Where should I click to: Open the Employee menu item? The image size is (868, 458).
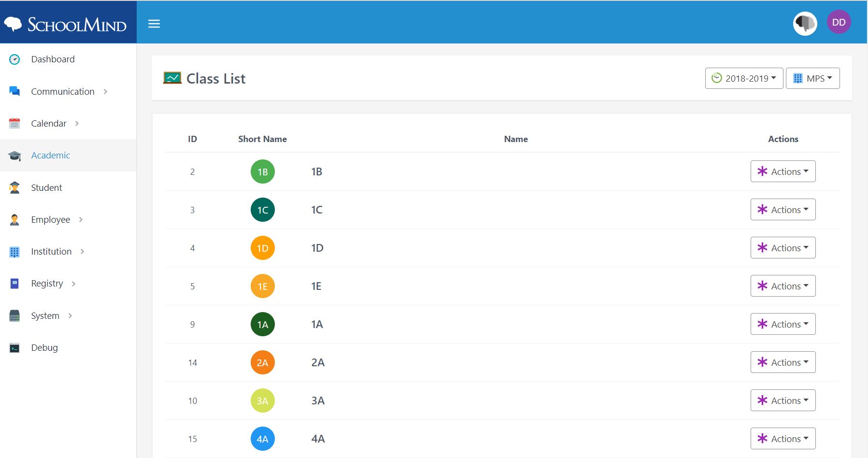[68, 219]
